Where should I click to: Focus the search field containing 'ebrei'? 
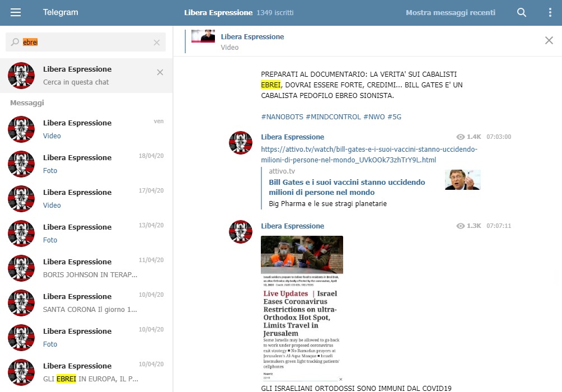click(x=86, y=42)
